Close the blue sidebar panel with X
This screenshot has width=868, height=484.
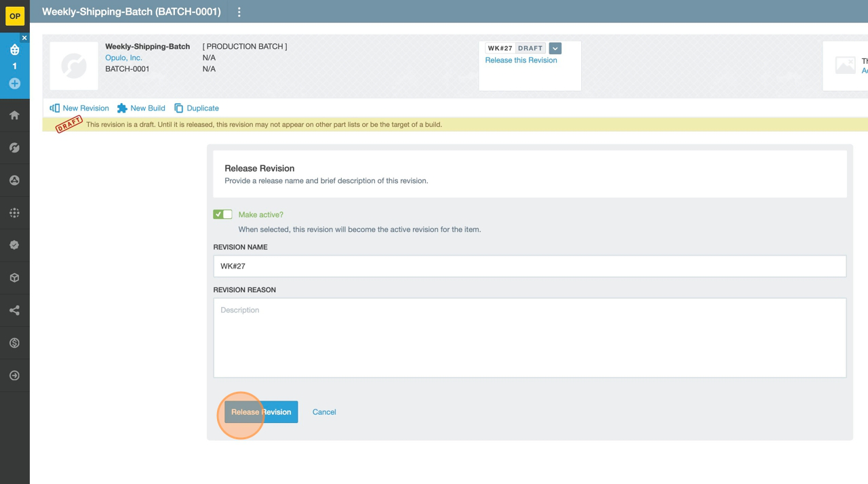(24, 38)
